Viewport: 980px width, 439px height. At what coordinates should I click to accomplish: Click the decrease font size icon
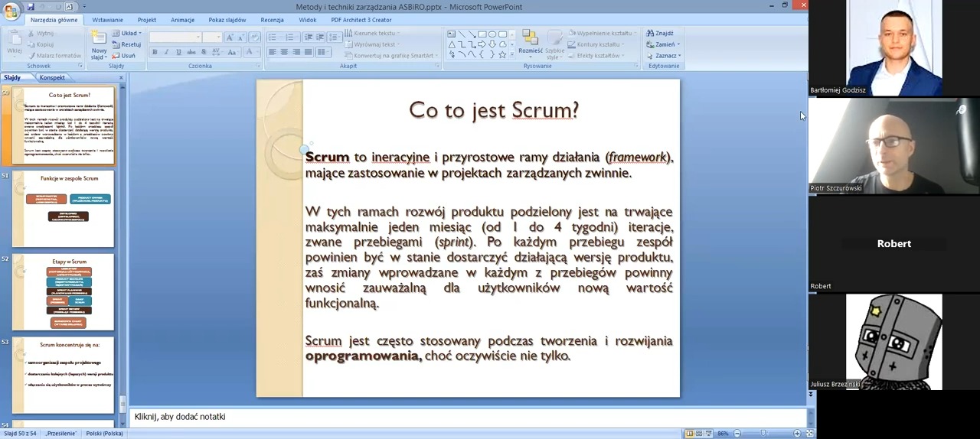point(240,37)
